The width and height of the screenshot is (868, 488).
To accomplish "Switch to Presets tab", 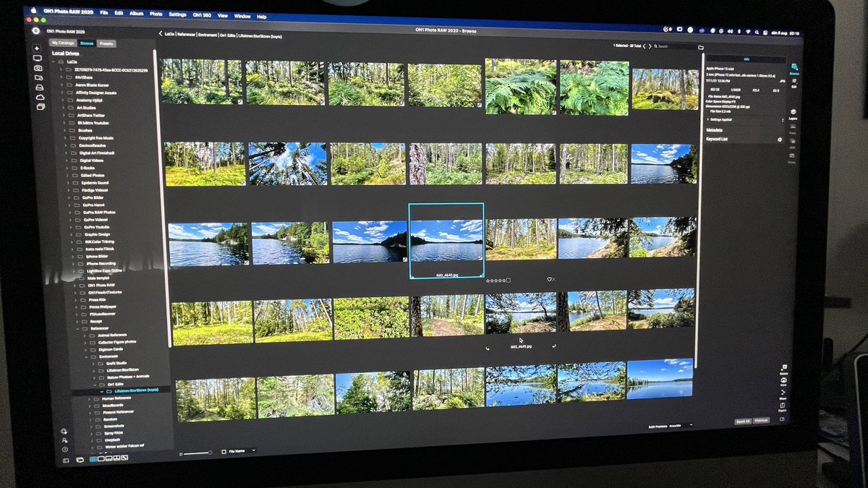I will click(x=106, y=43).
